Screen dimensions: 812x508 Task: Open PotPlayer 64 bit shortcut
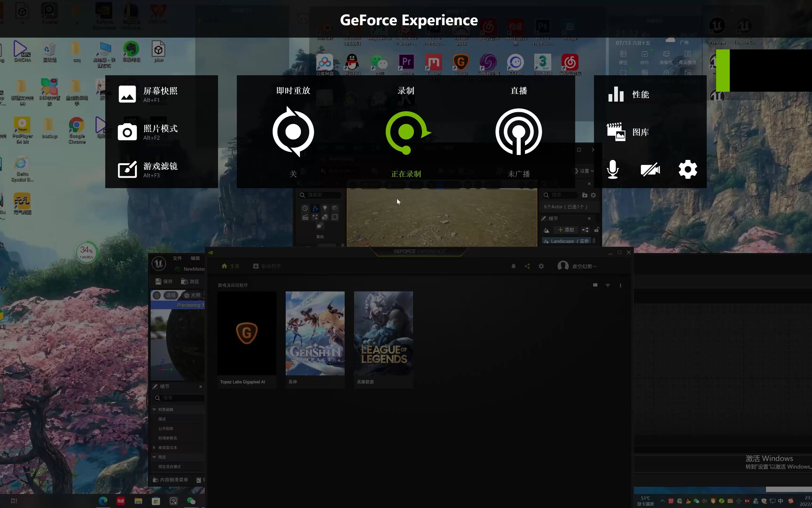point(23,131)
